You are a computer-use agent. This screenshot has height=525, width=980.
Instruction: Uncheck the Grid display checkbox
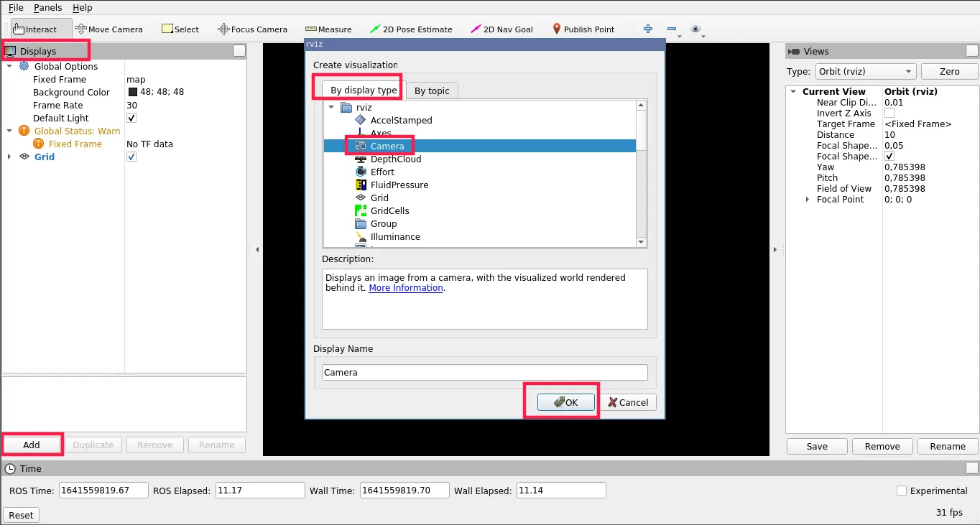point(131,157)
